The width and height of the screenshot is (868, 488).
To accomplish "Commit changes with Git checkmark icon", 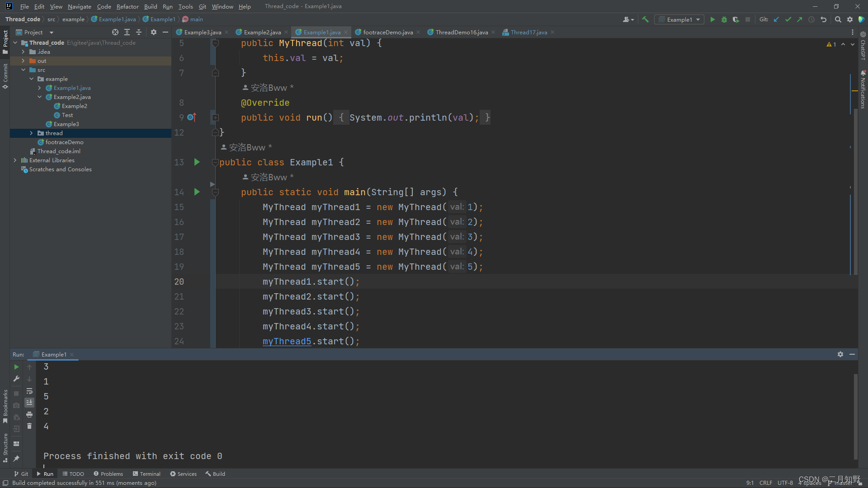I will click(788, 19).
